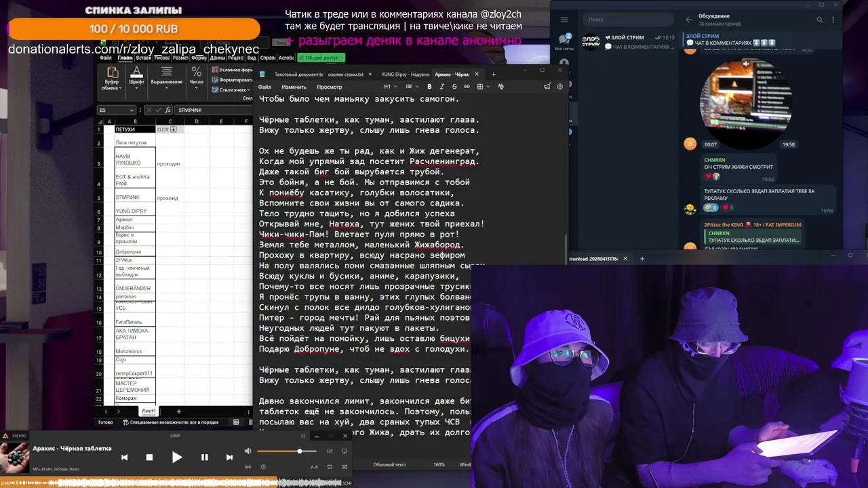Expand Excel Число group

coord(196,79)
